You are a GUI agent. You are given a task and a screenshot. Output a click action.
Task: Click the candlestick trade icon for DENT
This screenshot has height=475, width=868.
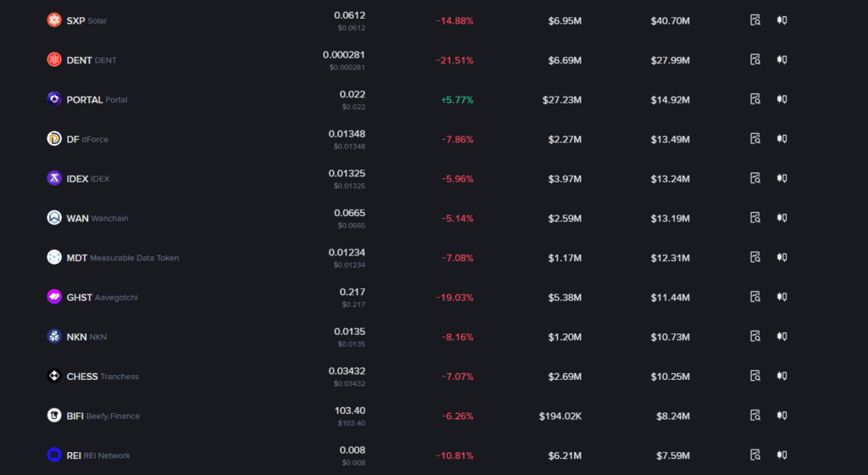[782, 60]
